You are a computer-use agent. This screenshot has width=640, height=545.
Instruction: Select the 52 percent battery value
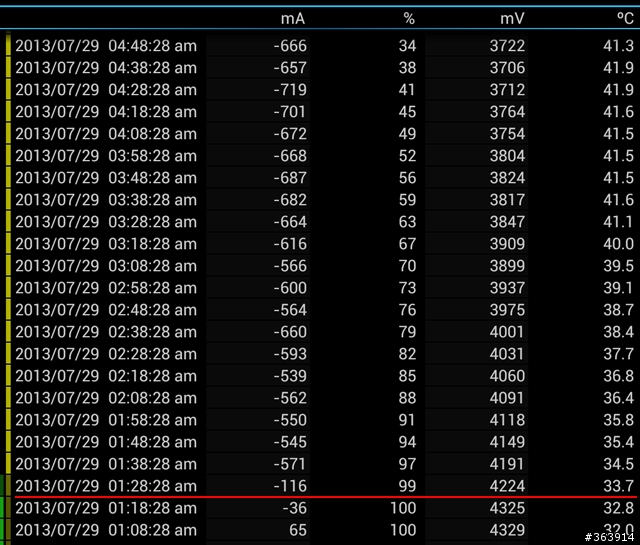pyautogui.click(x=407, y=156)
